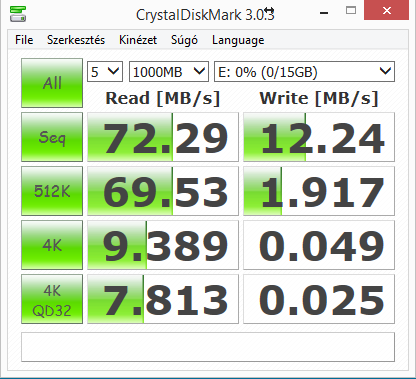Open the Kinézet menu
Viewport: 416px width, 379px height.
point(138,40)
